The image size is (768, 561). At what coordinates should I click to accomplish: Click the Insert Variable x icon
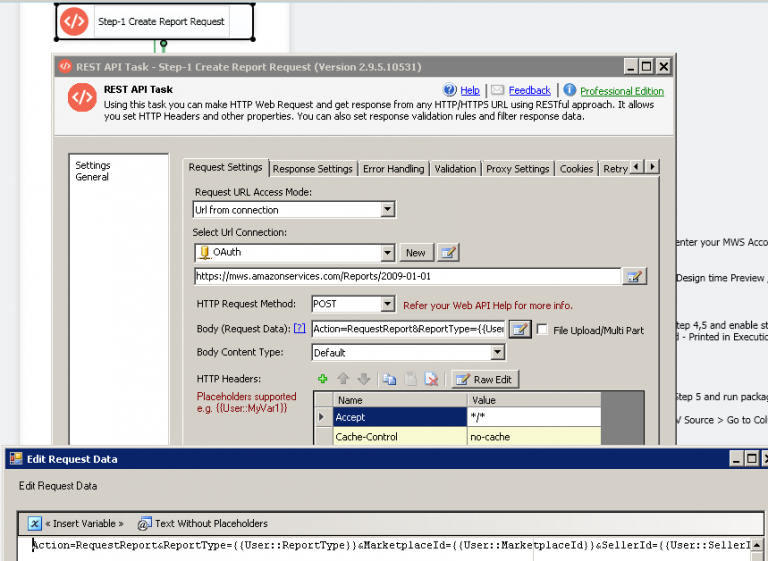34,523
